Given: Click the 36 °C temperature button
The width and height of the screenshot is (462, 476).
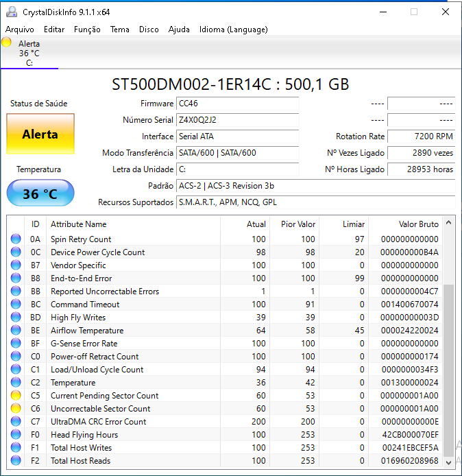Looking at the screenshot, I should (40, 193).
